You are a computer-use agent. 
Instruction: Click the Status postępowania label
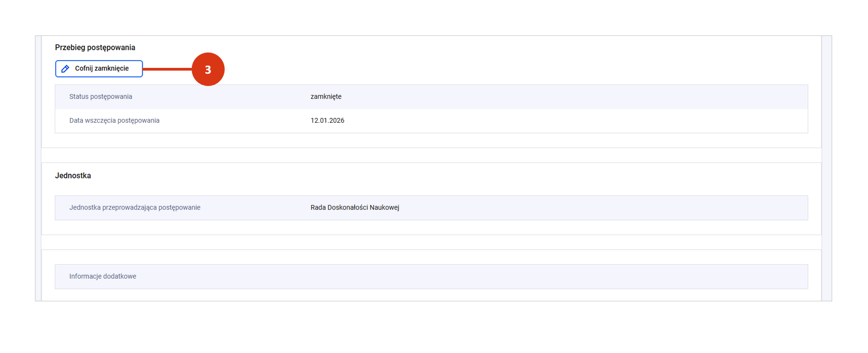[101, 97]
